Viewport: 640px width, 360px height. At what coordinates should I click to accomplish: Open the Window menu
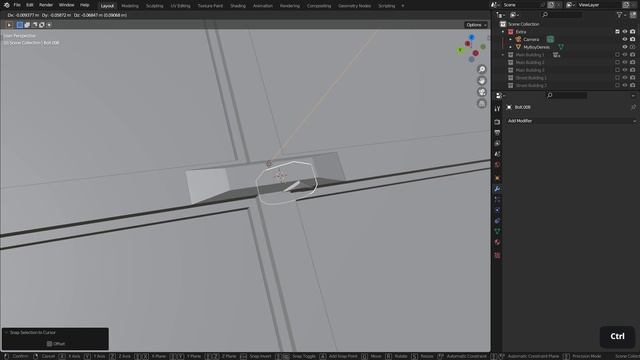pos(67,5)
